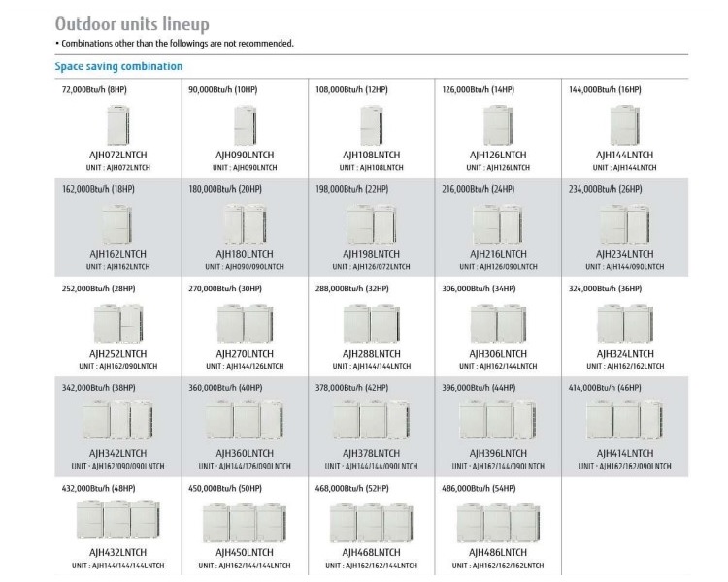
Task: Click the 126,000Btu/h (14HP) capacity label
Action: pos(478,89)
